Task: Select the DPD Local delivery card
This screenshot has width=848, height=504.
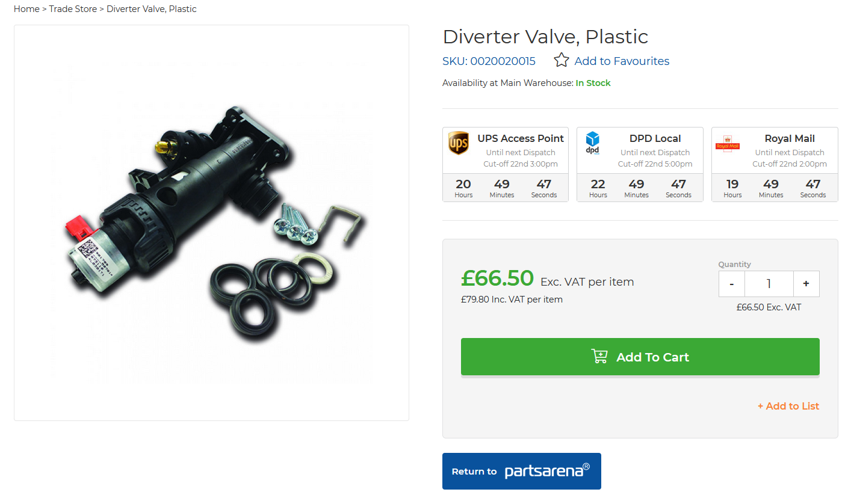Action: coord(640,164)
